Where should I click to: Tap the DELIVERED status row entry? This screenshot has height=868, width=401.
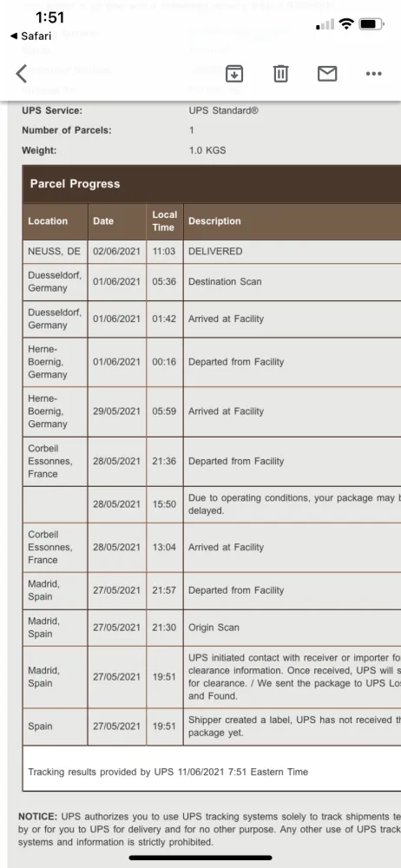(215, 252)
